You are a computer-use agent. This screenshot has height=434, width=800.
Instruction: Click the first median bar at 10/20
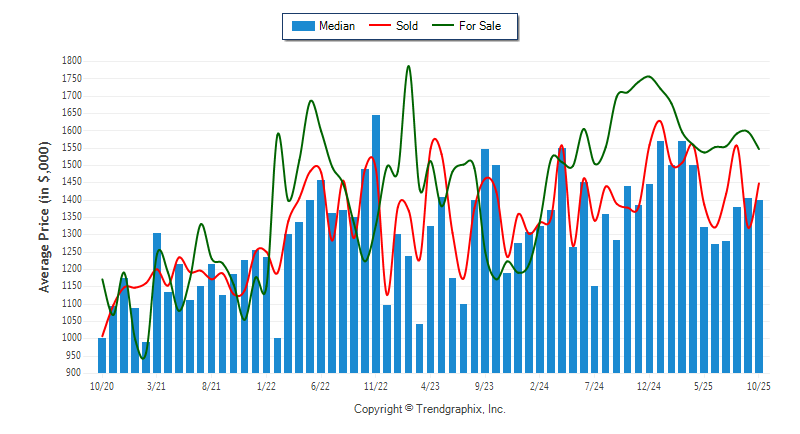tap(102, 355)
